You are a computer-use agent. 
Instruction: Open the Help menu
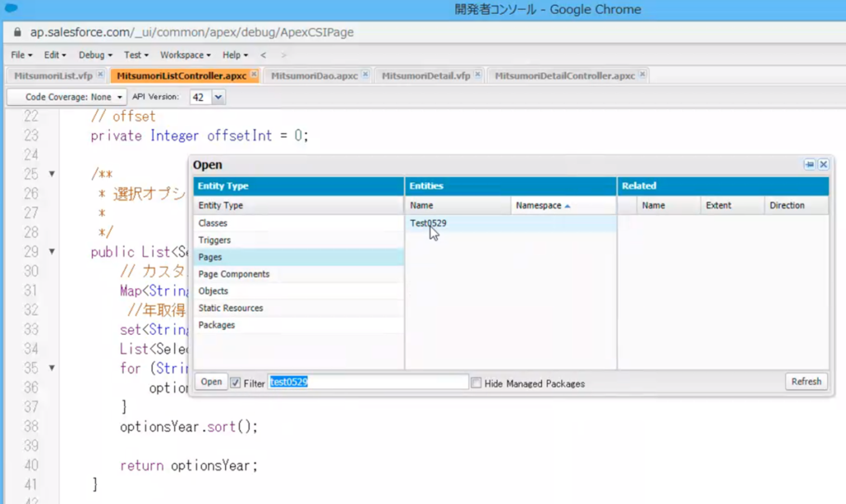point(235,55)
